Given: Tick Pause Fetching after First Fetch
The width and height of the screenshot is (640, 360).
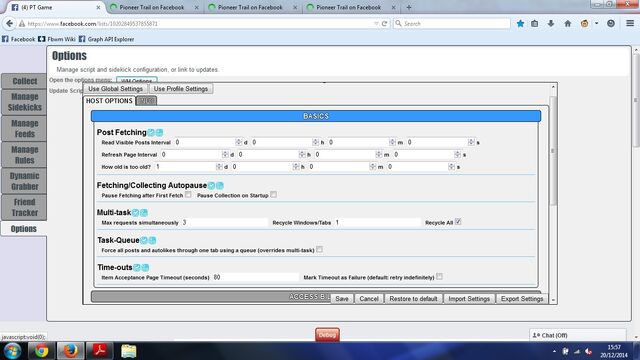Looking at the screenshot, I should pyautogui.click(x=188, y=195).
